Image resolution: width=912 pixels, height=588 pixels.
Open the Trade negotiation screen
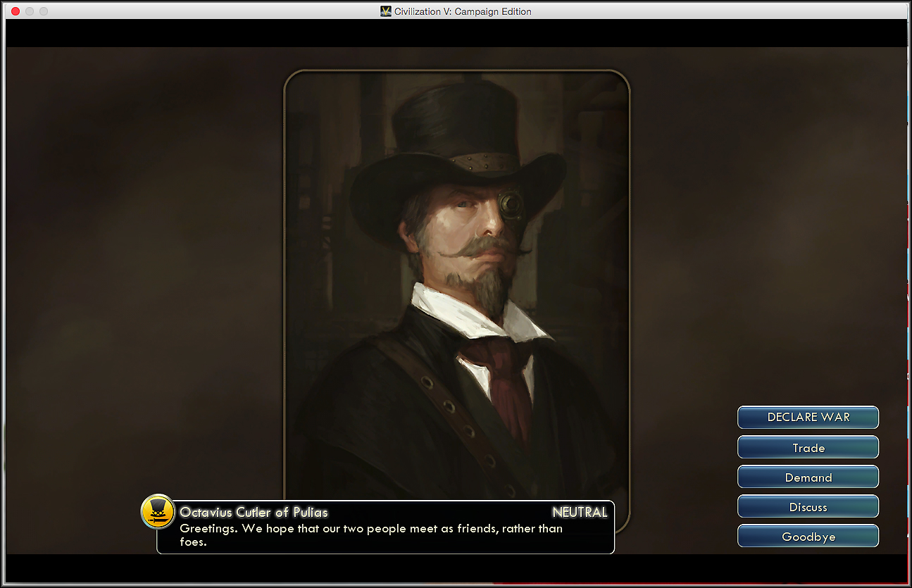pos(808,447)
